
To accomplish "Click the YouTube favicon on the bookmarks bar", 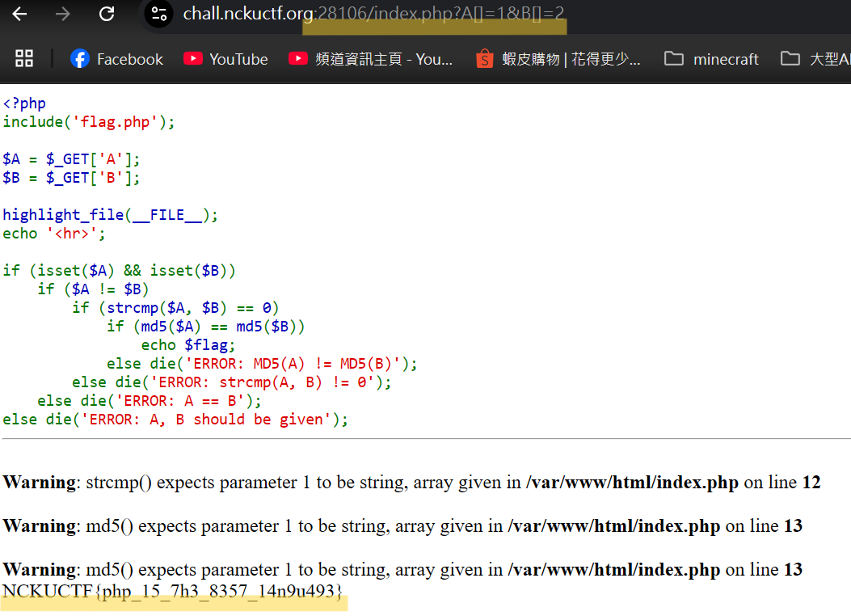I will click(x=193, y=58).
